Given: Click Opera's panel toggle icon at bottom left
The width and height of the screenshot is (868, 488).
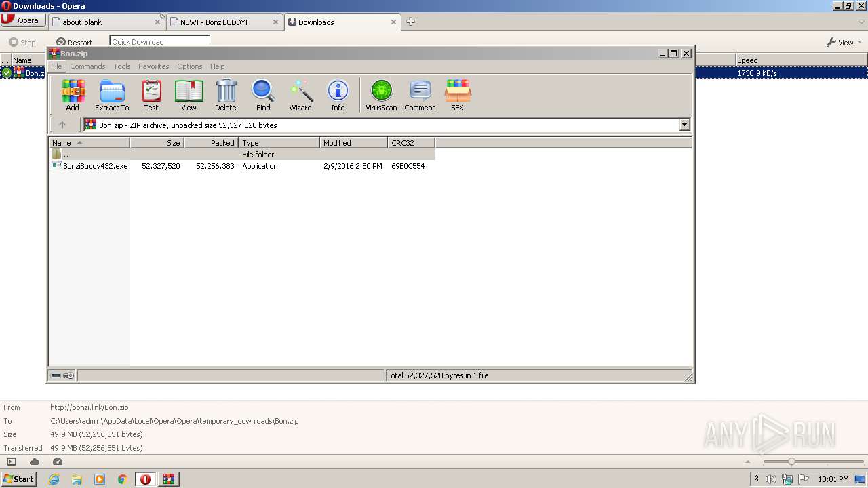Looking at the screenshot, I should coord(12,462).
